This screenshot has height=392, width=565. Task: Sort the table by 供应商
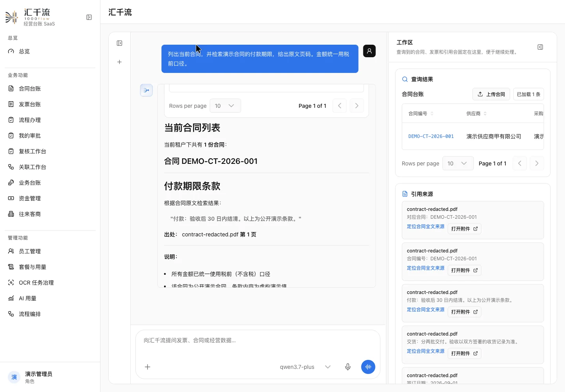(x=477, y=114)
